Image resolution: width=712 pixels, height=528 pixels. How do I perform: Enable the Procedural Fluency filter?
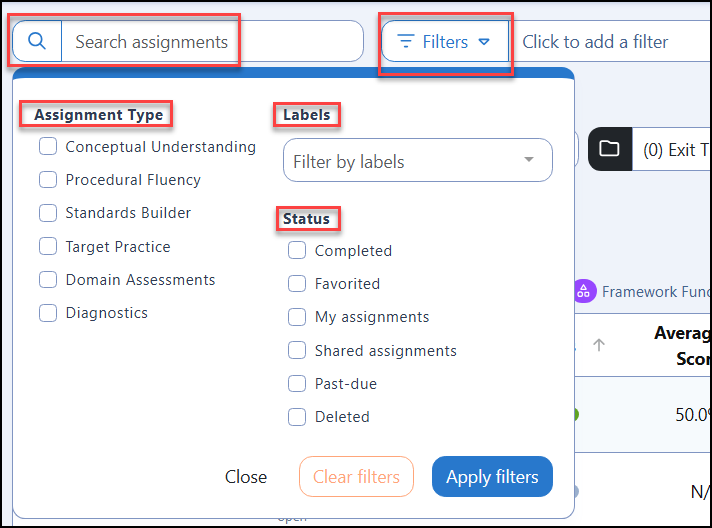[x=48, y=180]
